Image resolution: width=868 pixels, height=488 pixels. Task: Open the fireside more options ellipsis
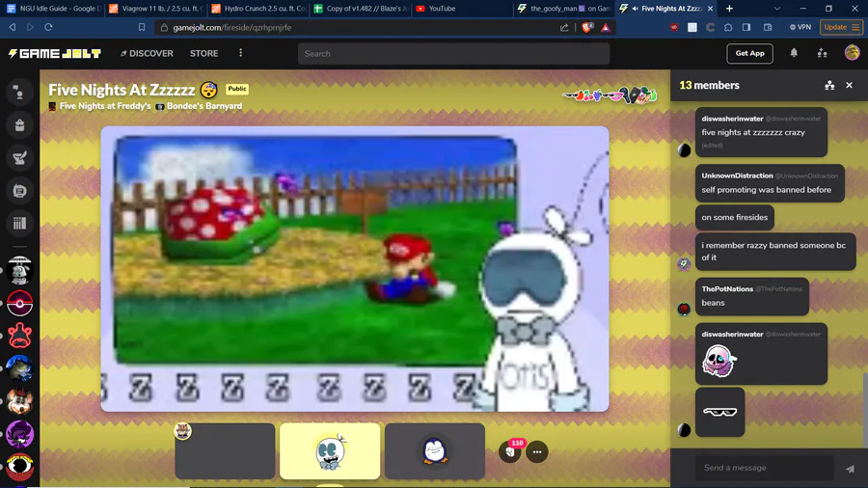tap(537, 451)
